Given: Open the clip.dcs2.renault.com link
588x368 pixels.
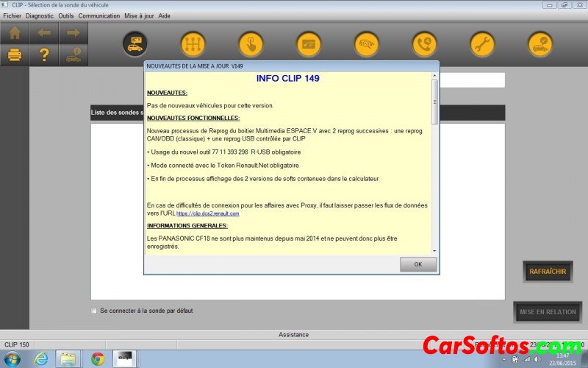Looking at the screenshot, I should click(208, 213).
